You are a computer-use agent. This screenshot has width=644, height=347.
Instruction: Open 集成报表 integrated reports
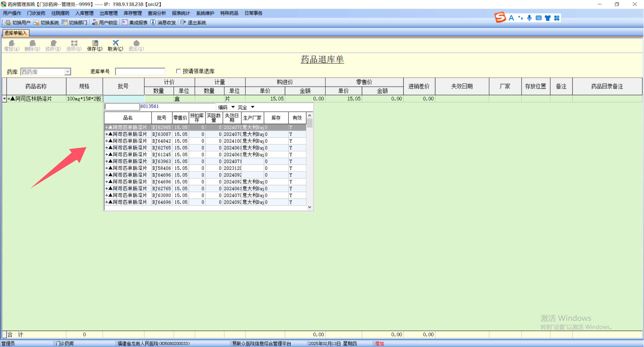[x=125, y=23]
